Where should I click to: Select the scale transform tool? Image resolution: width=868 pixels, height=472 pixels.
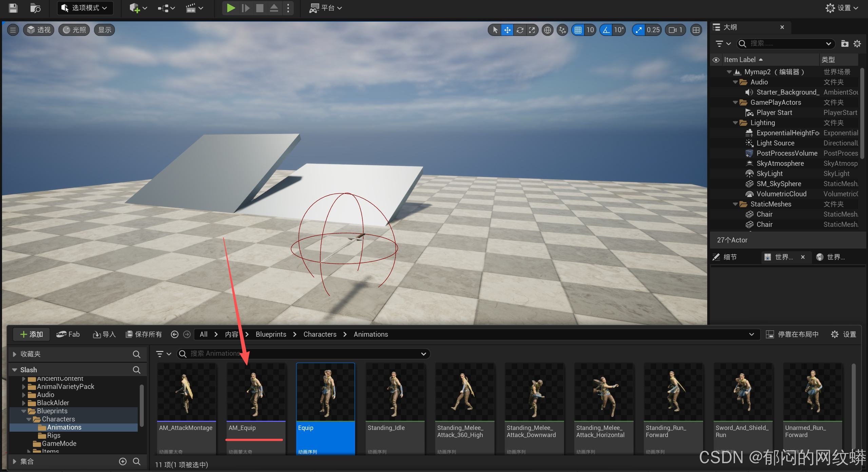[532, 30]
